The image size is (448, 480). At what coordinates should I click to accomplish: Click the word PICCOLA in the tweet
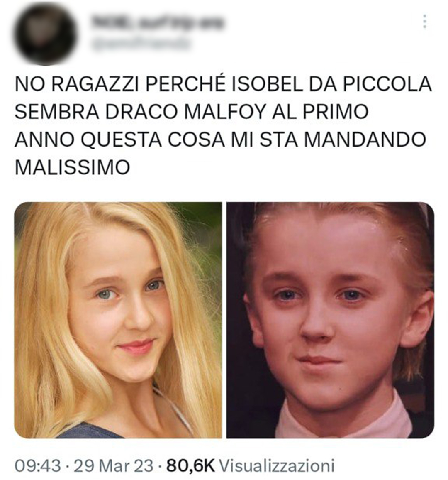click(387, 83)
